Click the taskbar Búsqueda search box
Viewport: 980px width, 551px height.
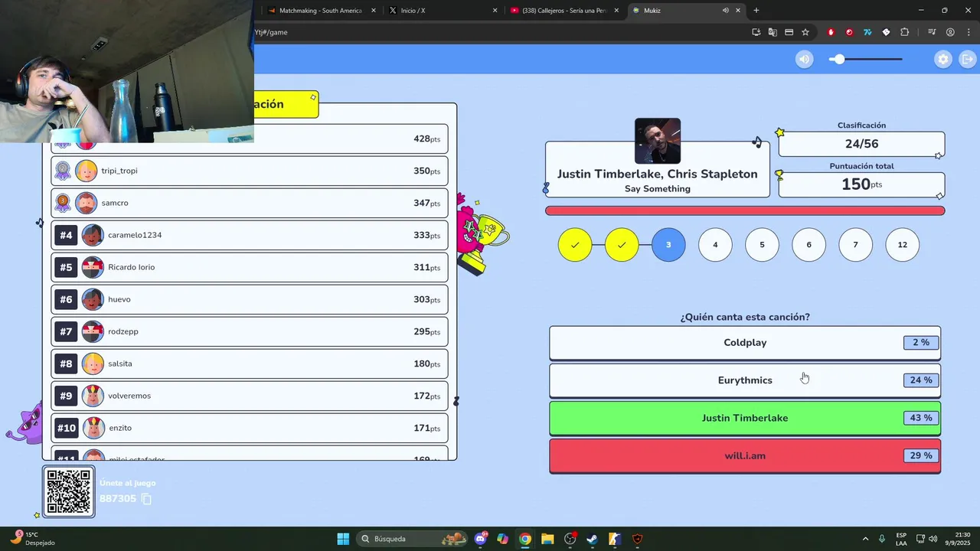pos(411,539)
